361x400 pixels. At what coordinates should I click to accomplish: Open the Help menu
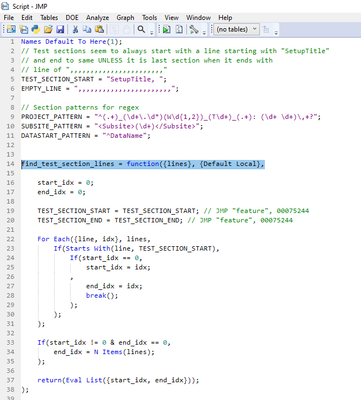(225, 18)
